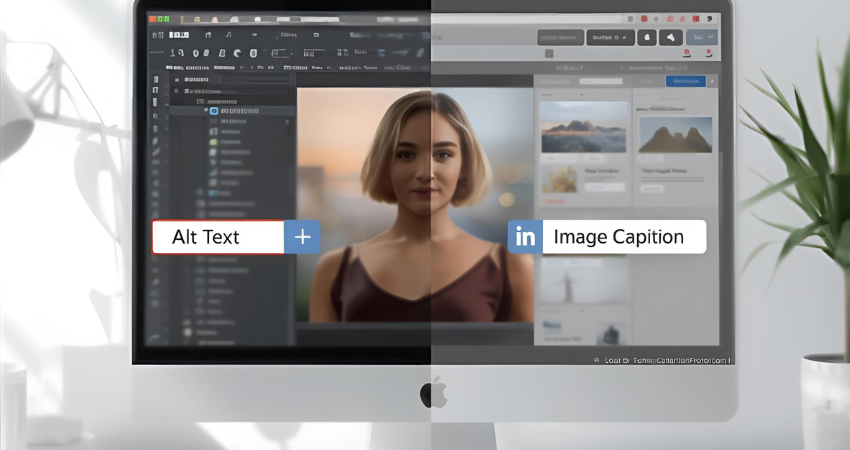850x450 pixels.
Task: Open the twin brown peaks thumbnail
Action: click(675, 134)
